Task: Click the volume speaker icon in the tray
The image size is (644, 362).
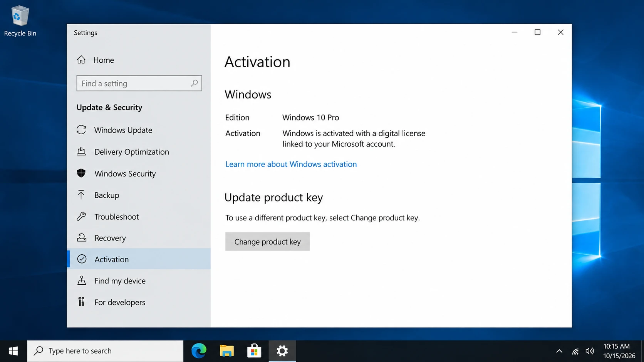Action: pos(590,351)
